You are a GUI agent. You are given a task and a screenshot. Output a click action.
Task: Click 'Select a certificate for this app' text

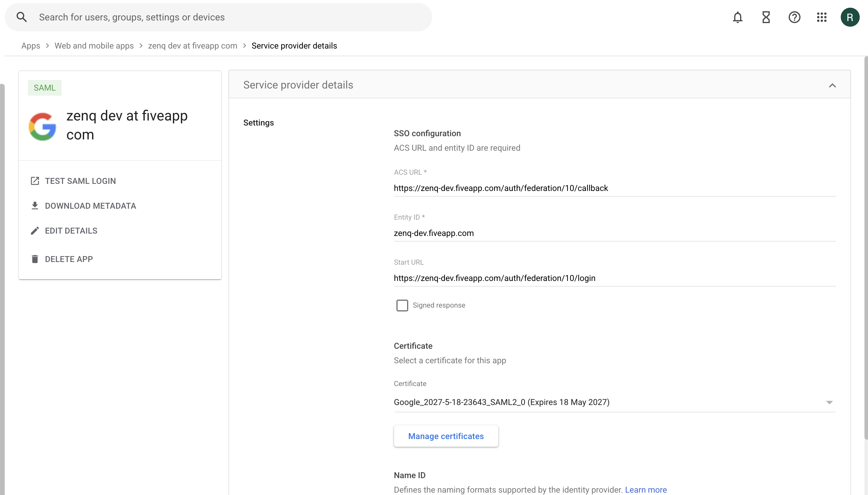click(x=450, y=360)
